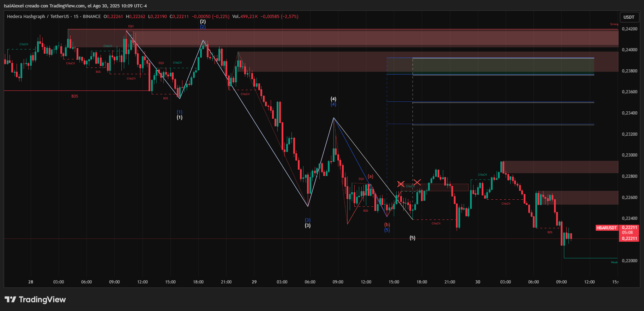
Task: Click the 0,24200 price axis label
Action: [630, 29]
